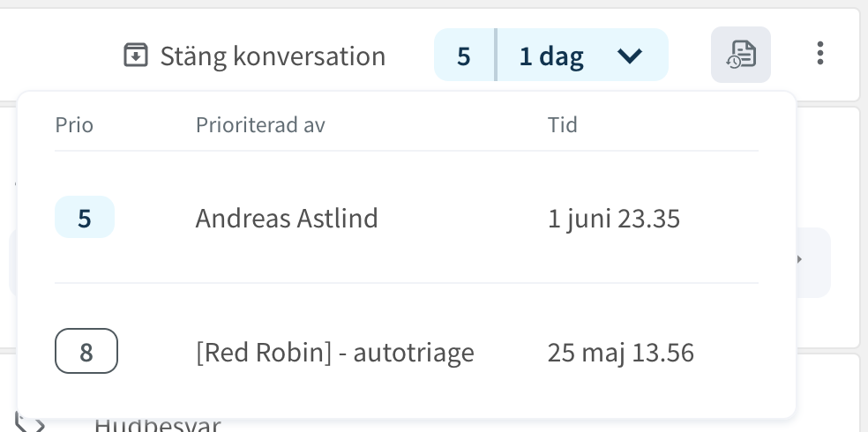Screen dimensions: 868x432
Task: Expand the 1 dag dropdown chevron
Action: (630, 56)
